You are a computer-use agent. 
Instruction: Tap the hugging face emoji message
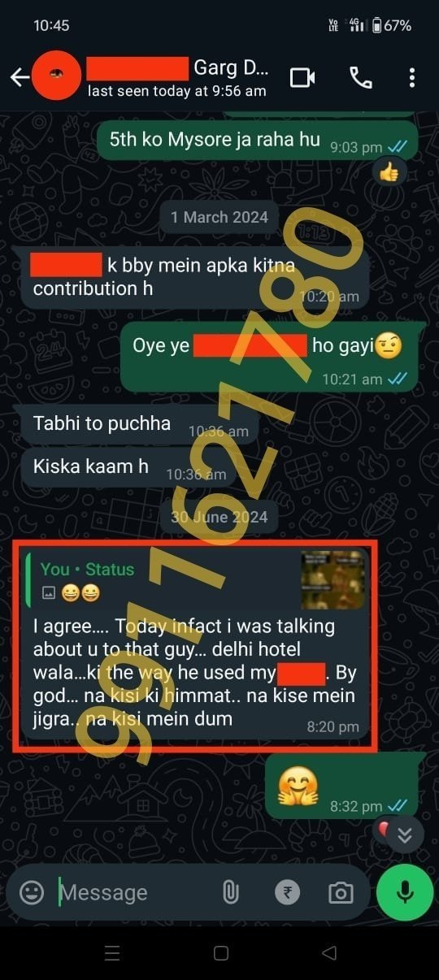tap(297, 787)
